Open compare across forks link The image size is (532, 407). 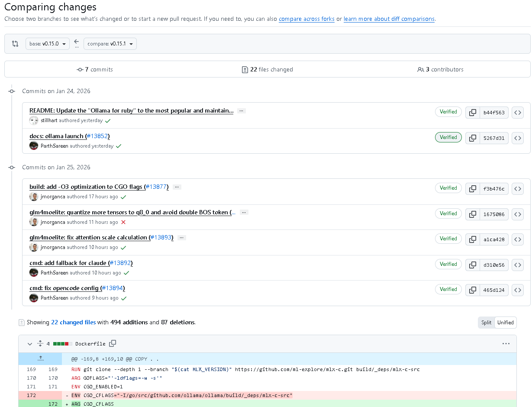coord(306,19)
